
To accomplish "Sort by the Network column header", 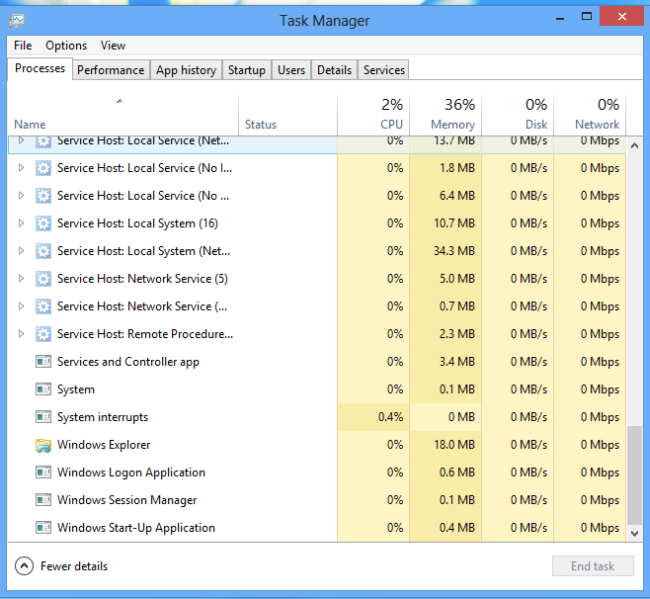I will [589, 115].
